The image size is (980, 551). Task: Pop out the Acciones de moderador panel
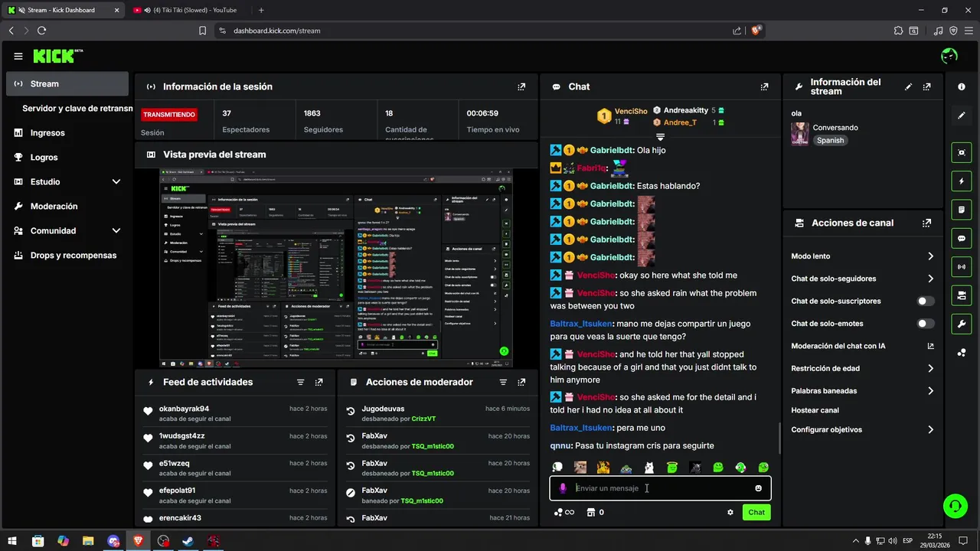(521, 383)
